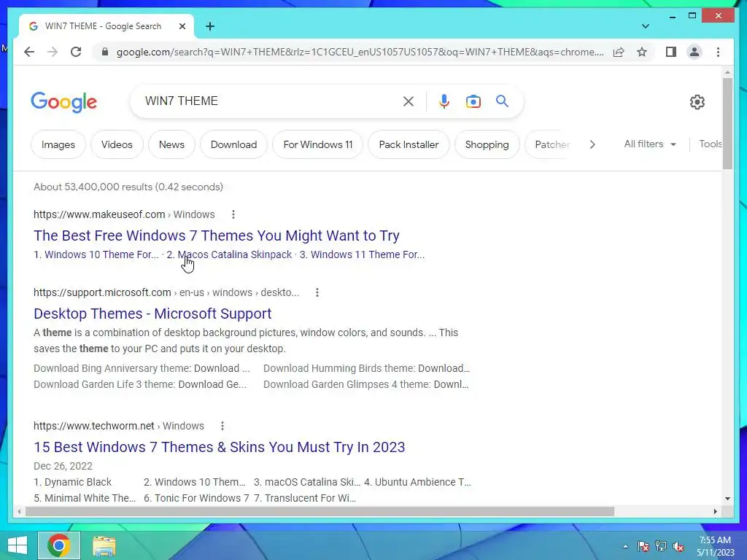Screen dimensions: 747x560
Task: Click the Dynamic Black list item
Action: coord(72,483)
